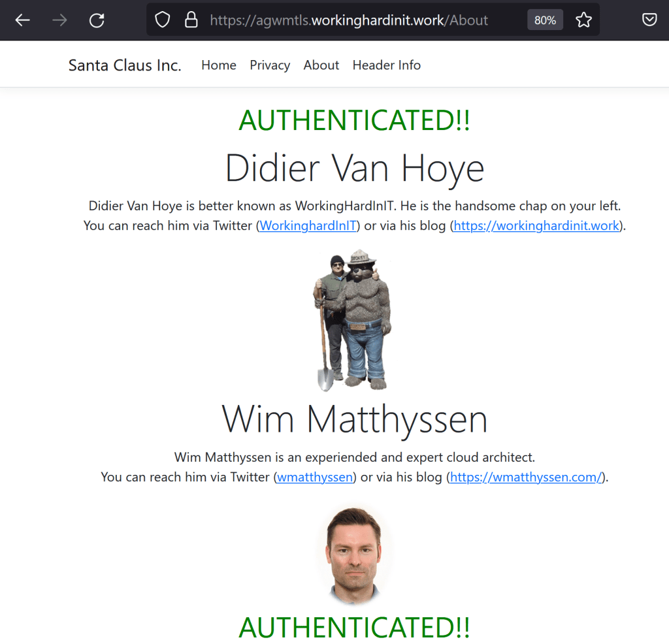Screen dimensions: 669x644
Task: Select the About nav item
Action: coord(321,65)
